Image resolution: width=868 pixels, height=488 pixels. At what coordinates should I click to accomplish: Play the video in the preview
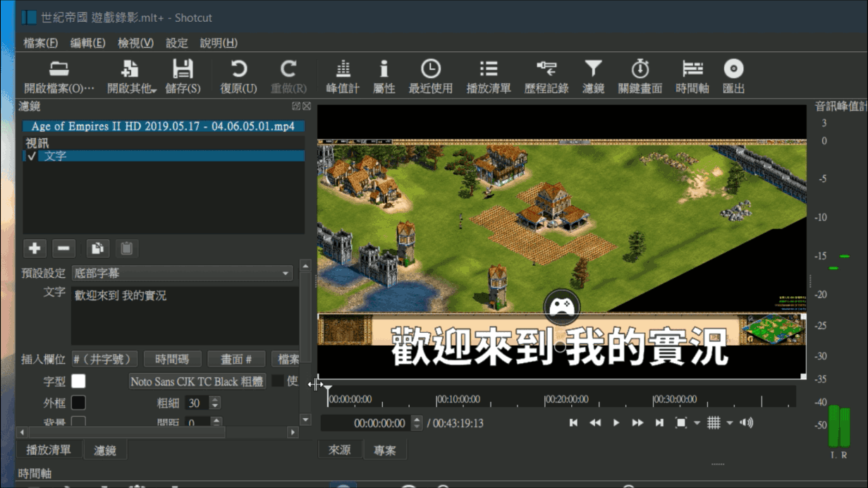[616, 422]
